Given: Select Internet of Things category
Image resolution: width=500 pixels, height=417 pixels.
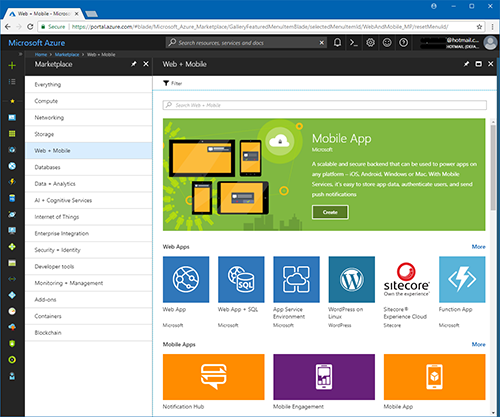Looking at the screenshot, I should click(x=89, y=217).
